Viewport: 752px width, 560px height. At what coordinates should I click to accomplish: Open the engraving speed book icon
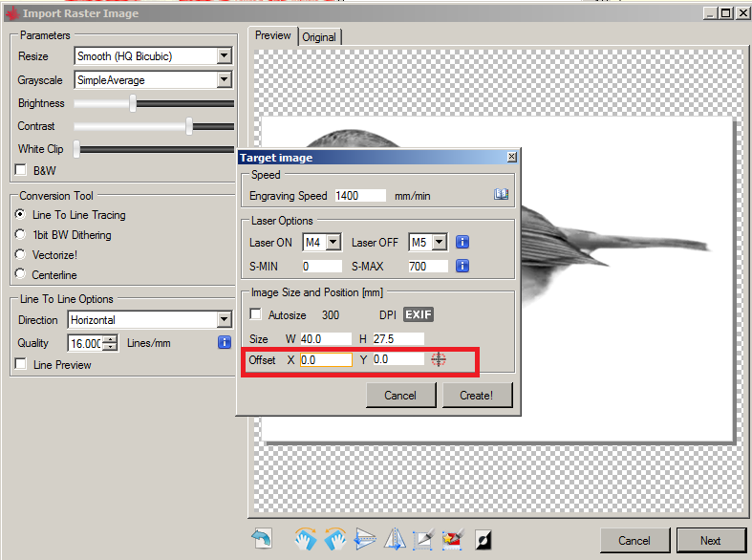tap(501, 194)
